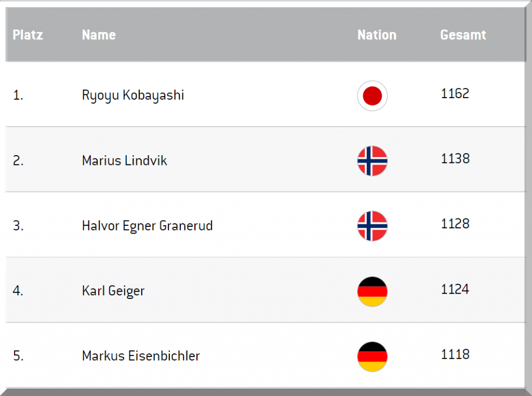The width and height of the screenshot is (532, 396).
Task: Open Halvor Egner Granerud's entry
Action: tap(147, 226)
